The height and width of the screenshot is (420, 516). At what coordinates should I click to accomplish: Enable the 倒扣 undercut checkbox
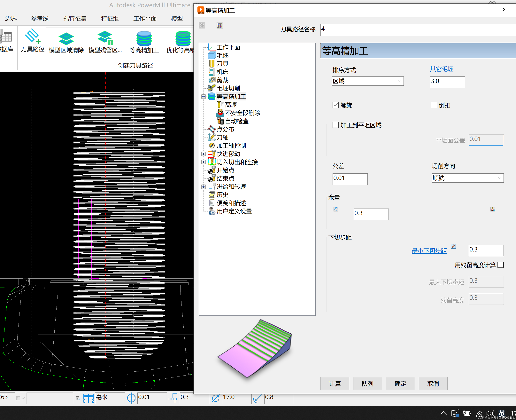coord(434,105)
